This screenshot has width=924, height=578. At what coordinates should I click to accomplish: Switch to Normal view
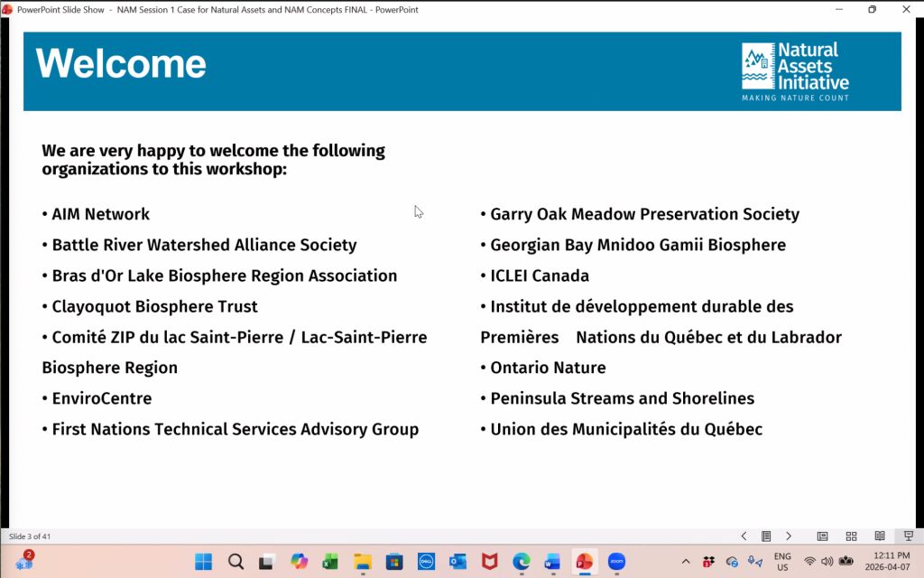822,536
